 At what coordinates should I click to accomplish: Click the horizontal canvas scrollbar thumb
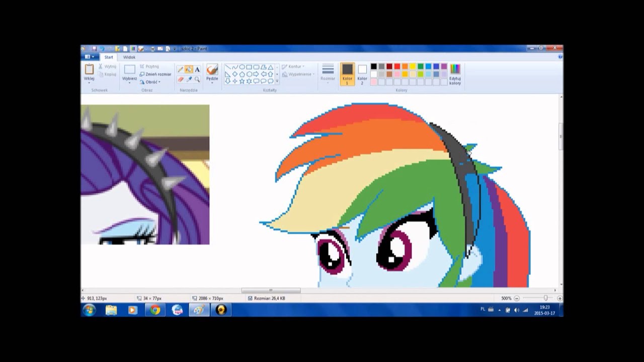pos(271,291)
